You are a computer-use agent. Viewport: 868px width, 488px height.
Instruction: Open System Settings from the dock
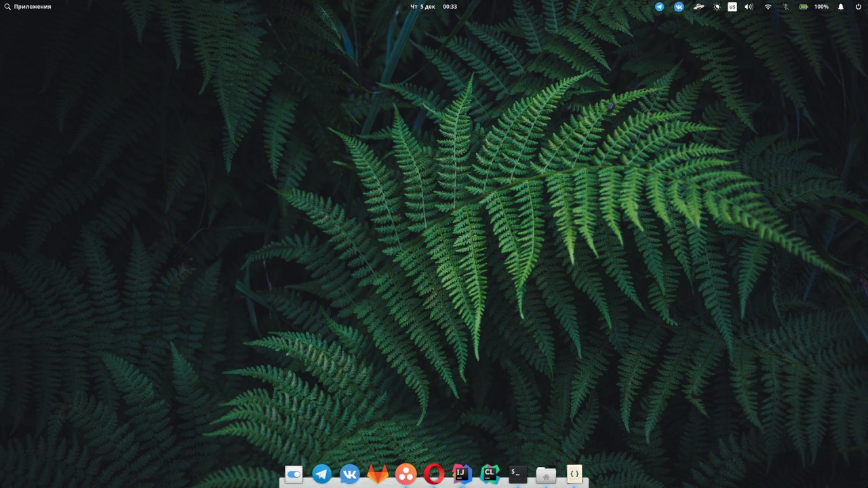[294, 474]
